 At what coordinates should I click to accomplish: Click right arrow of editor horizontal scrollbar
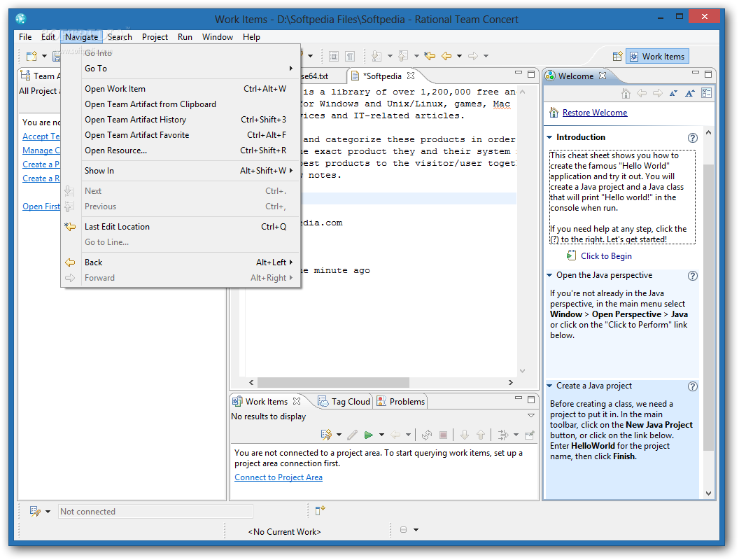pos(511,382)
